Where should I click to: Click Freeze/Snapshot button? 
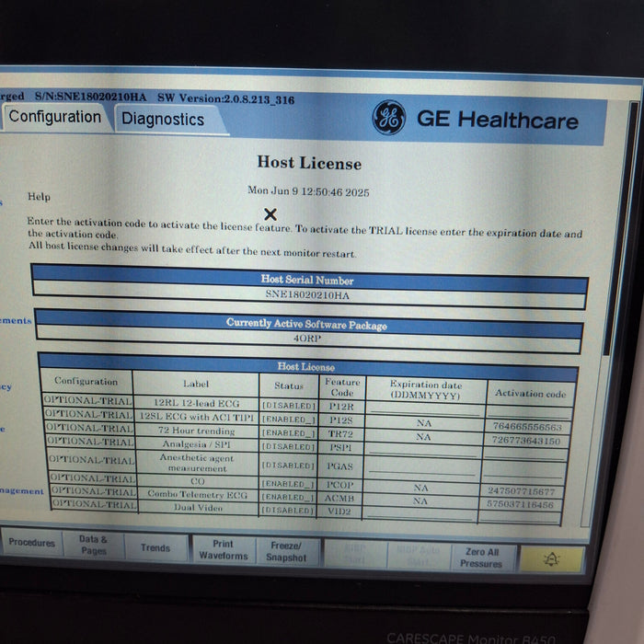point(286,552)
